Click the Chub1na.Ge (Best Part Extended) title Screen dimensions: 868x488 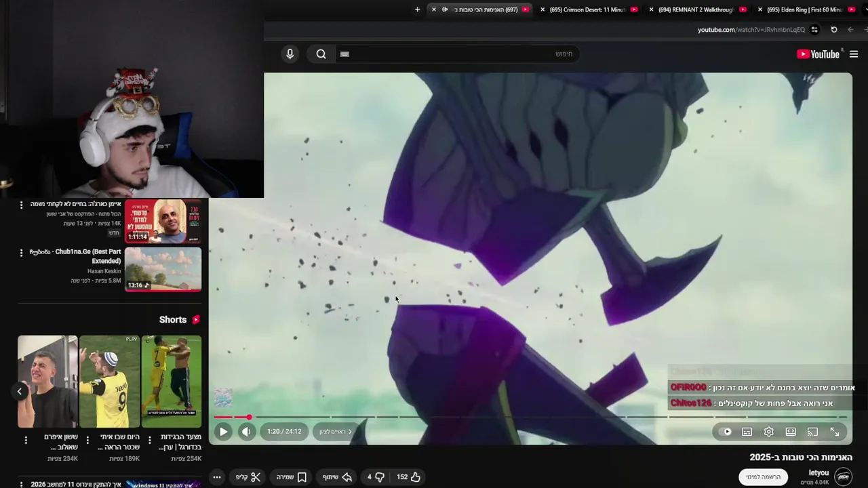pyautogui.click(x=75, y=256)
